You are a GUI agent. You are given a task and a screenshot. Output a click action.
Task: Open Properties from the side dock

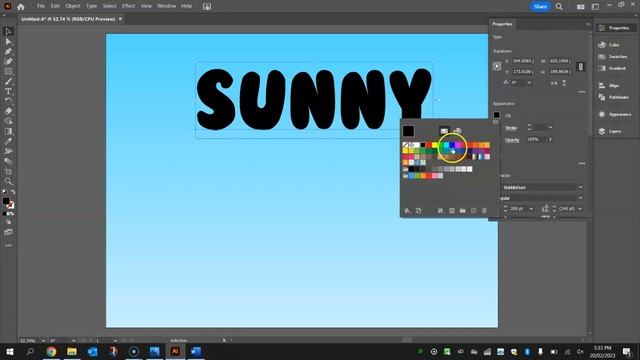tap(616, 28)
